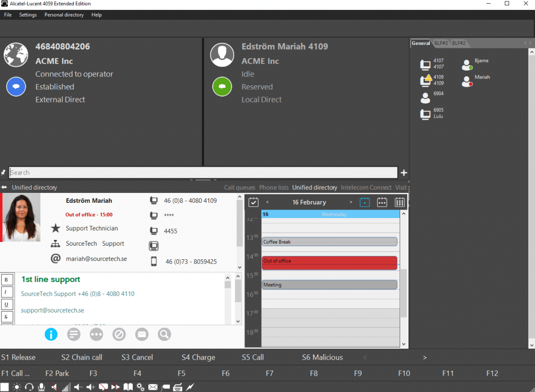Open the book directory icon in status bar

coord(128,387)
